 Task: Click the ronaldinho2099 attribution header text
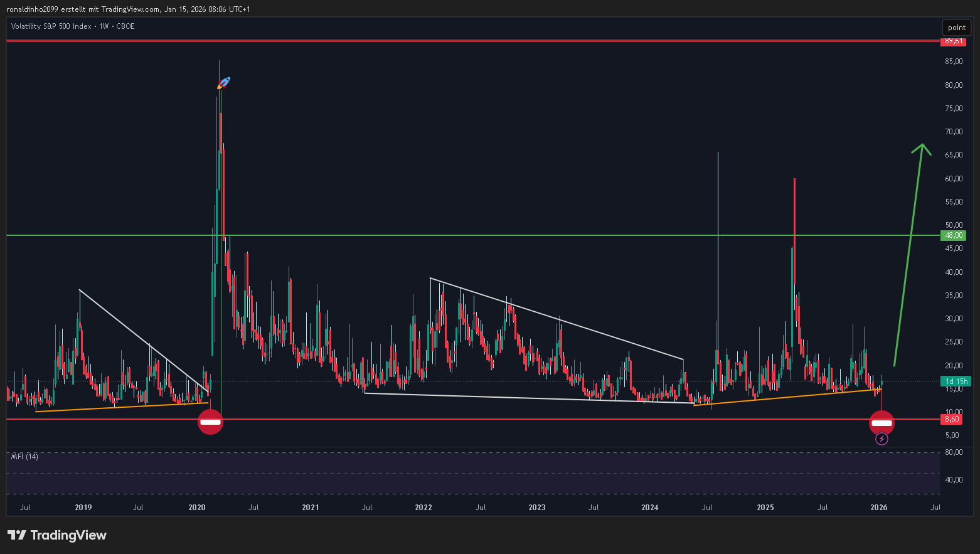point(128,9)
